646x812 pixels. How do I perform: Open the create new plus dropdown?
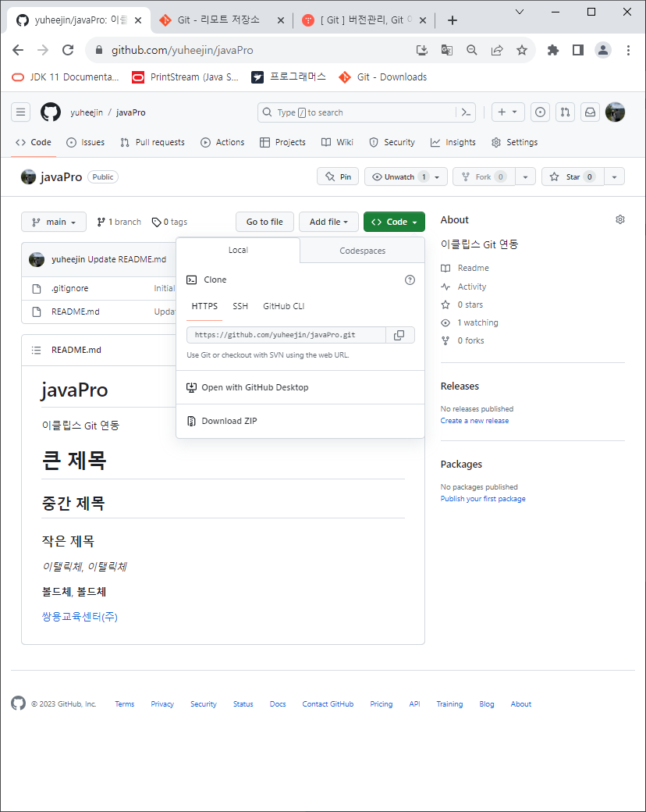coord(508,112)
